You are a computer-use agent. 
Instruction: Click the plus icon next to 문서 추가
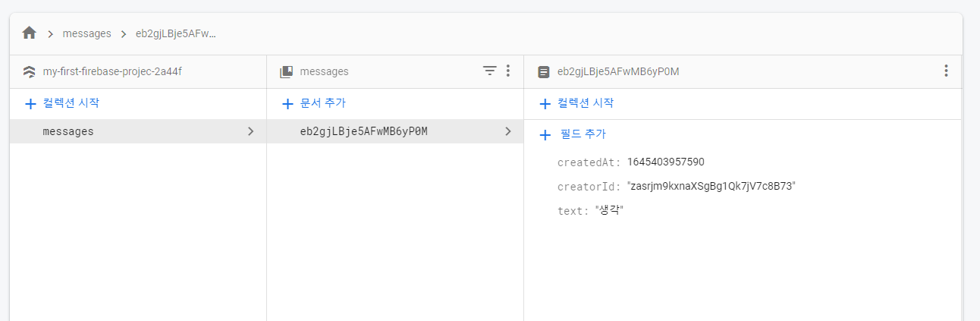coord(287,104)
